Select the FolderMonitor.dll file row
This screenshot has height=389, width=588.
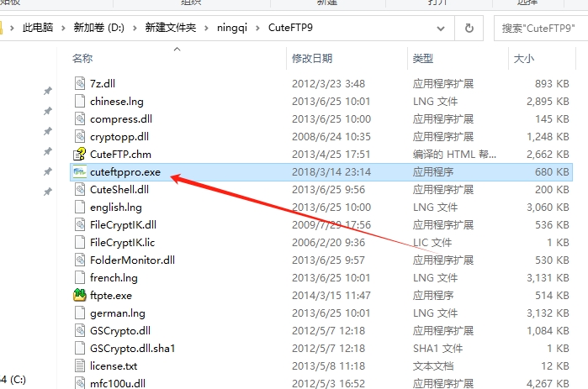coord(321,260)
